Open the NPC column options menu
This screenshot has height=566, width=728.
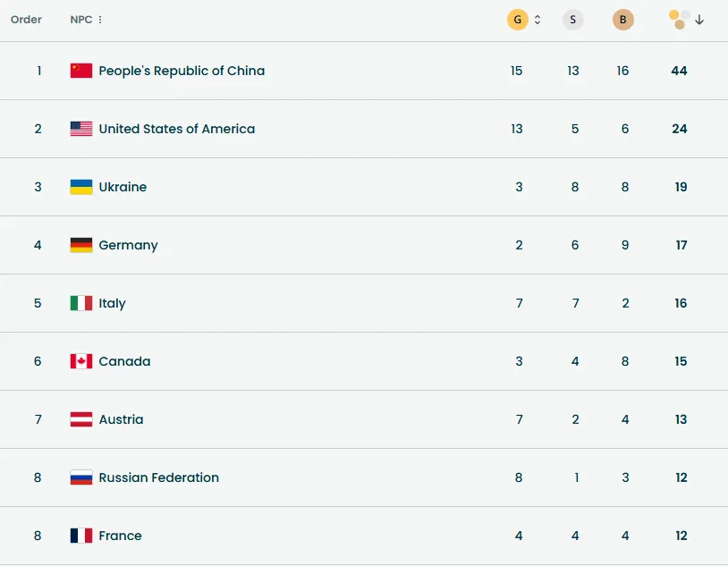(x=100, y=20)
